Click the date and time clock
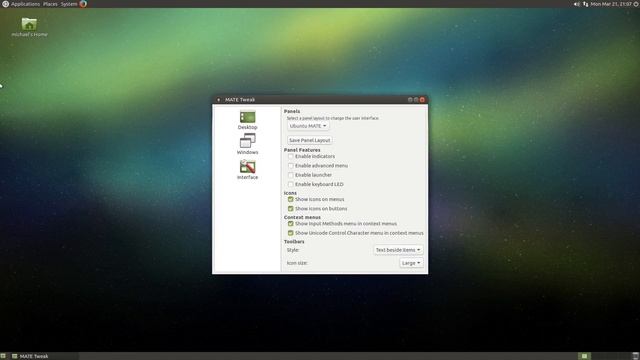This screenshot has height=360, width=640. point(611,4)
